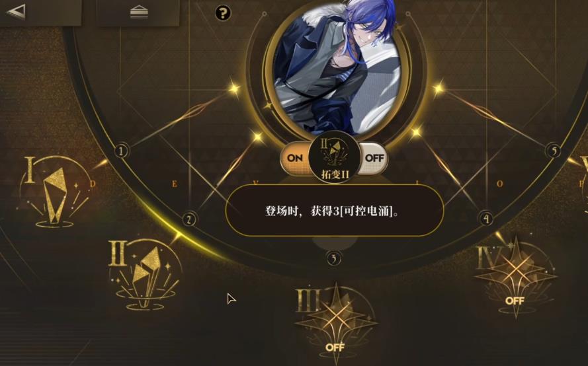Viewport: 588px width, 366px height.
Task: Open the question mark help icon
Action: coord(223,13)
